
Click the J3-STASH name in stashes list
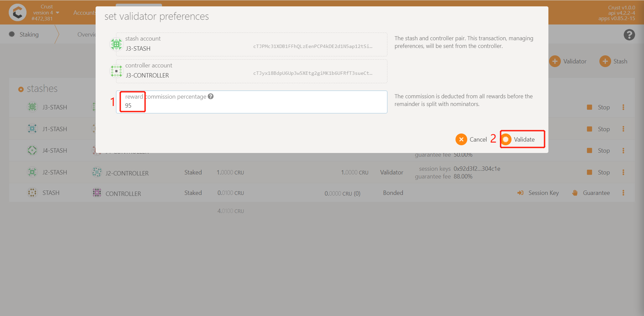[55, 107]
